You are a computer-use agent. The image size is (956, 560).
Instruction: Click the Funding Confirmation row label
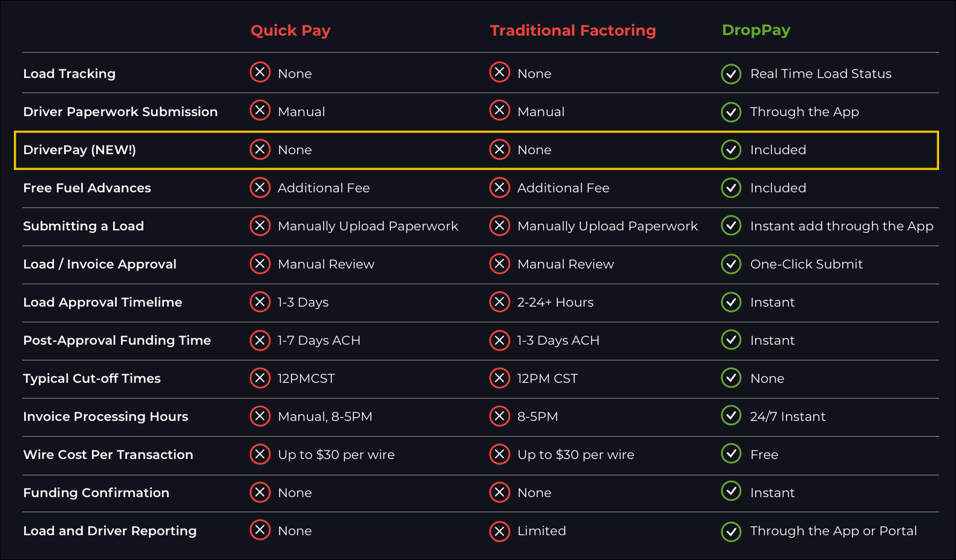(x=96, y=493)
